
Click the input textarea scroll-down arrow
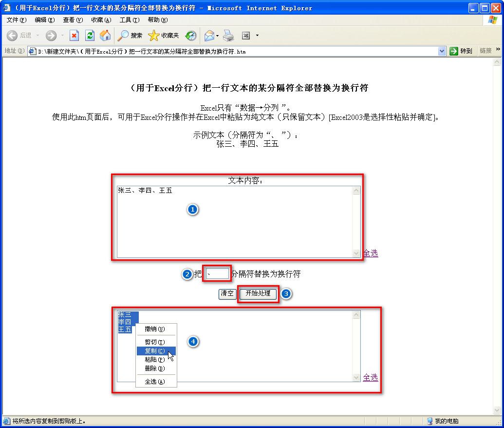click(356, 253)
